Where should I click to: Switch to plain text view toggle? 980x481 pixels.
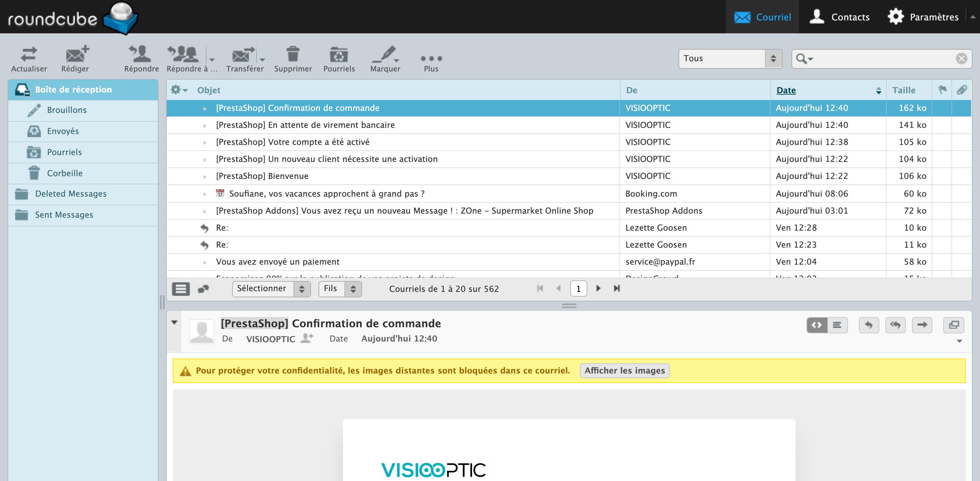point(837,325)
